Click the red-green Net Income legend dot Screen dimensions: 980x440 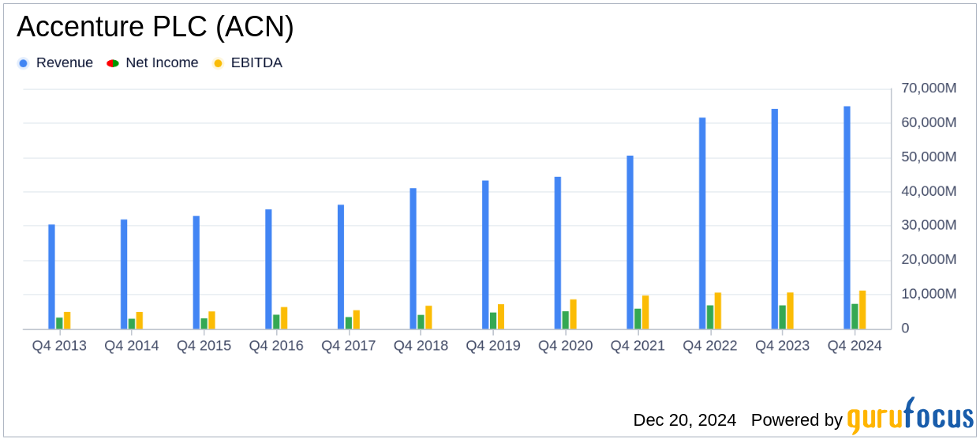pyautogui.click(x=113, y=63)
